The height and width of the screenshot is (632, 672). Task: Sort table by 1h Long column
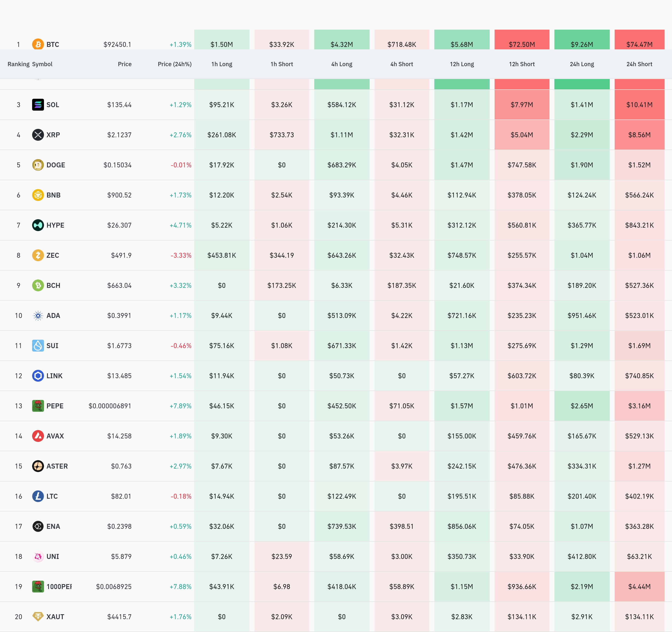[x=222, y=64]
